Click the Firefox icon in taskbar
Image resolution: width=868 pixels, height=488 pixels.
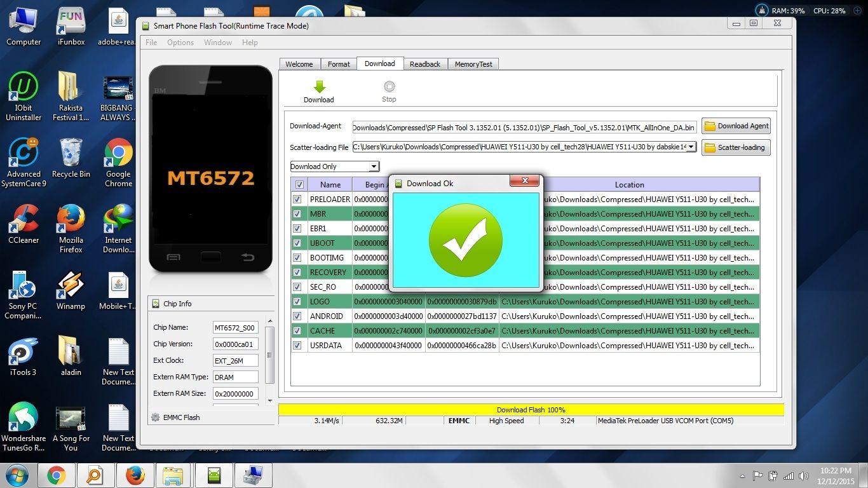(135, 475)
